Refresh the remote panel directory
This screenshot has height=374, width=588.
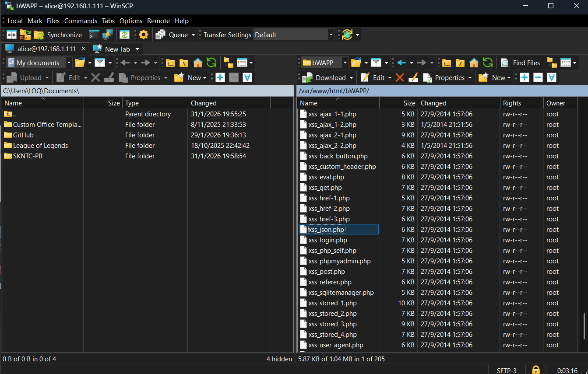point(487,63)
